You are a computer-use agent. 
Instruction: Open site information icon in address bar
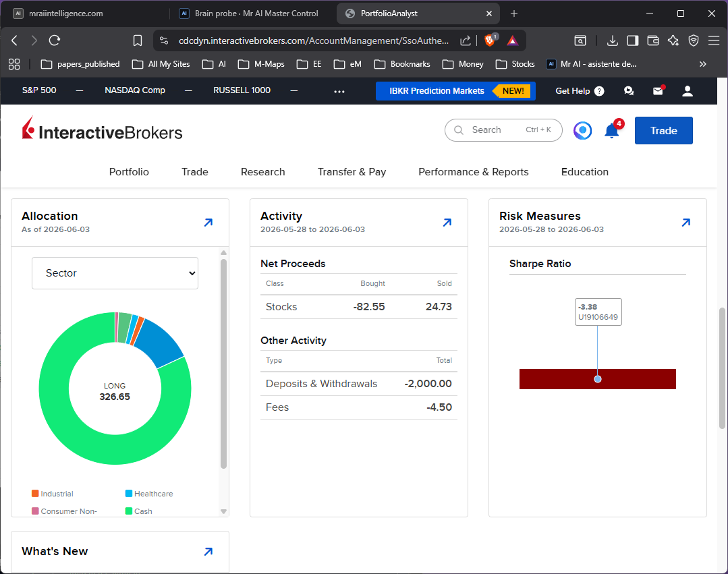[164, 40]
